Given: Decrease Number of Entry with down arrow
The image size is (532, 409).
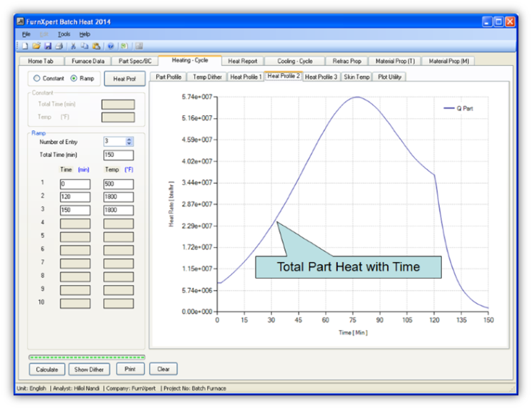Looking at the screenshot, I should (x=129, y=143).
